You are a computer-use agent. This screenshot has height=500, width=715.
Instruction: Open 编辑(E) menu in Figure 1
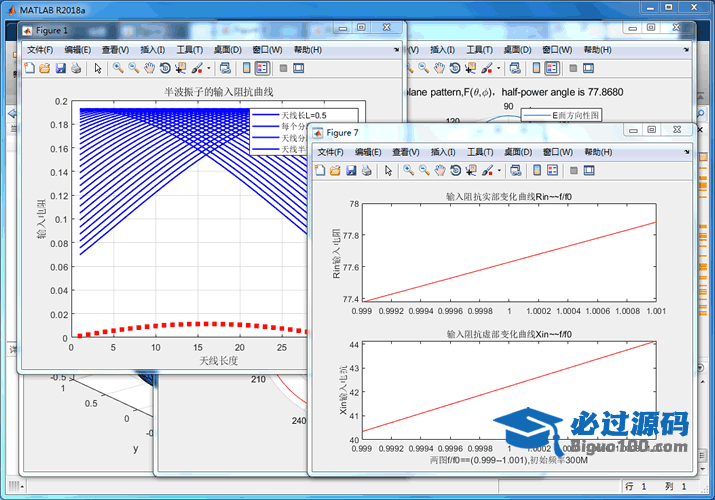point(78,50)
